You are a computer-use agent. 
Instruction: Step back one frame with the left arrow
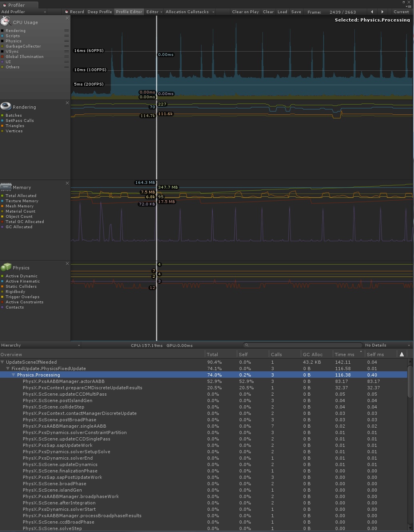[x=372, y=12]
